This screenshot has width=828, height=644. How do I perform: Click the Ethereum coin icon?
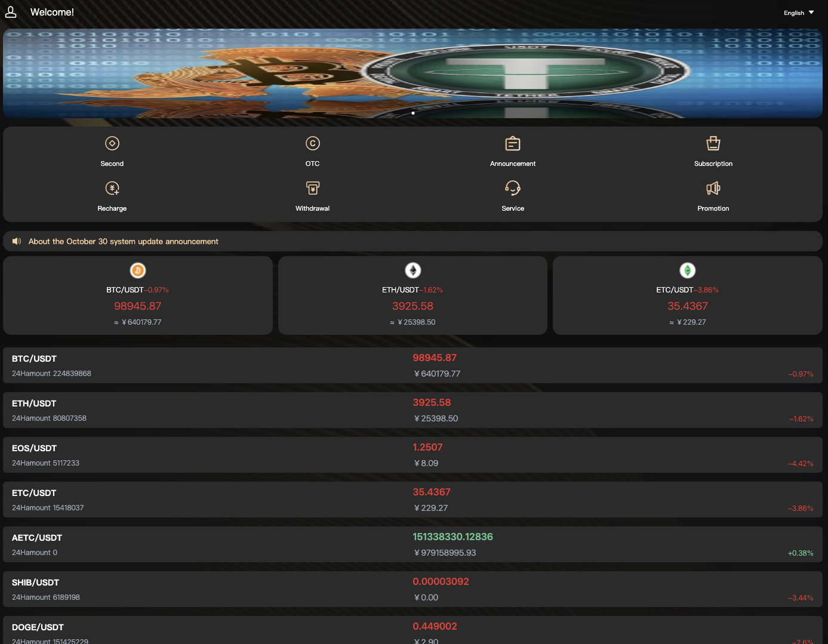(413, 270)
